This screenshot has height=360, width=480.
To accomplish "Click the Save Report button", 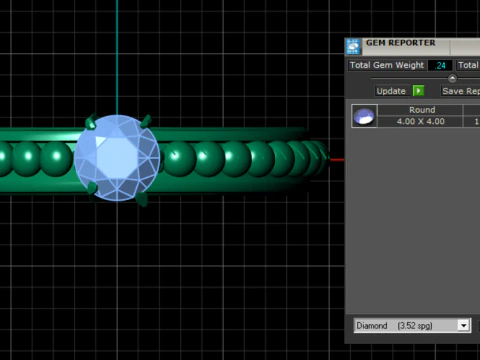I will tap(460, 91).
